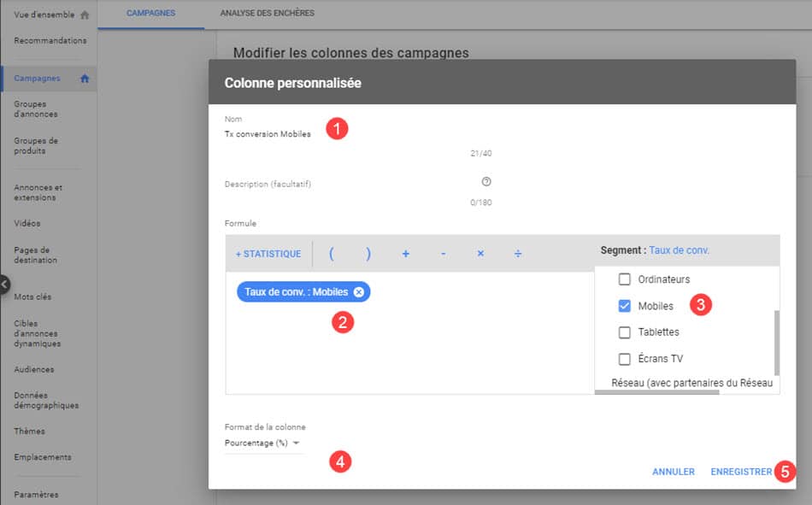812x505 pixels.
Task: Click the Nom field with Tx conversion Mobiles
Action: pyautogui.click(x=358, y=134)
